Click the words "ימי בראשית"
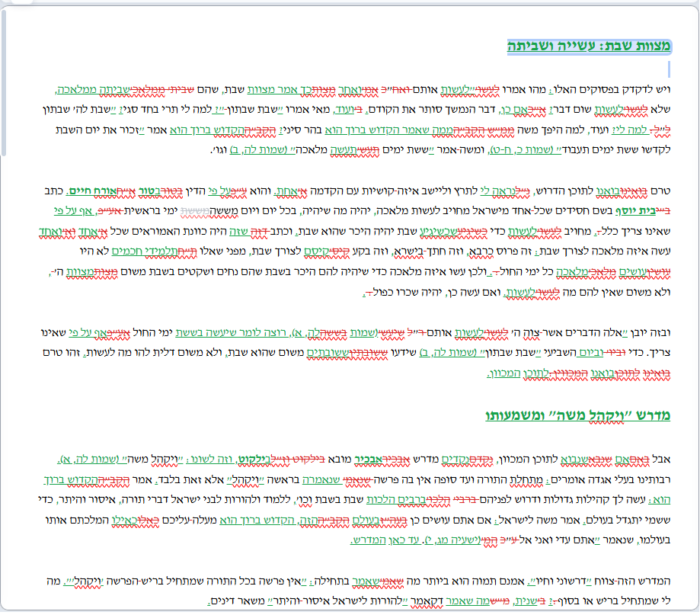Viewport: 700px width, 615px height. [x=151, y=211]
